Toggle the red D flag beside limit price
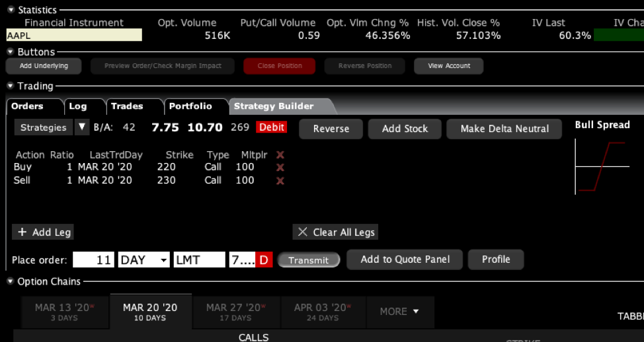Screen dimensions: 644x342 [264, 260]
